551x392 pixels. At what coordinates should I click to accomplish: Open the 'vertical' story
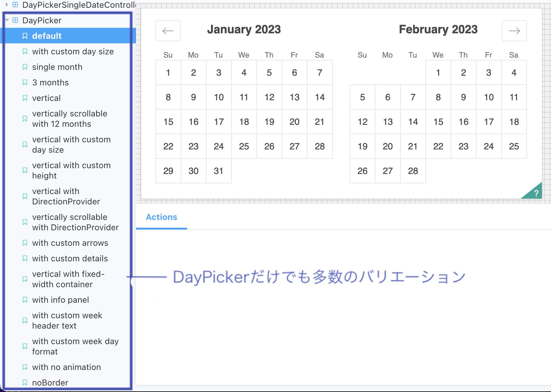click(46, 98)
